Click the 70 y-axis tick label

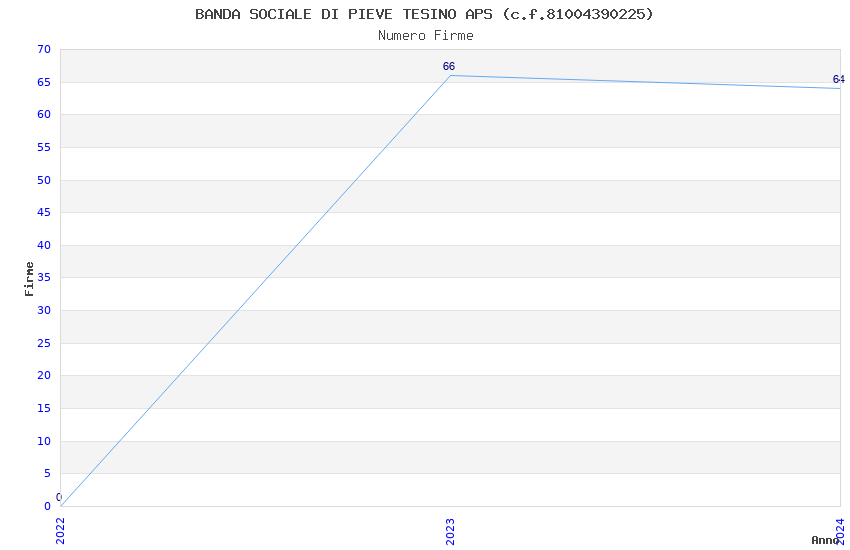coord(44,49)
